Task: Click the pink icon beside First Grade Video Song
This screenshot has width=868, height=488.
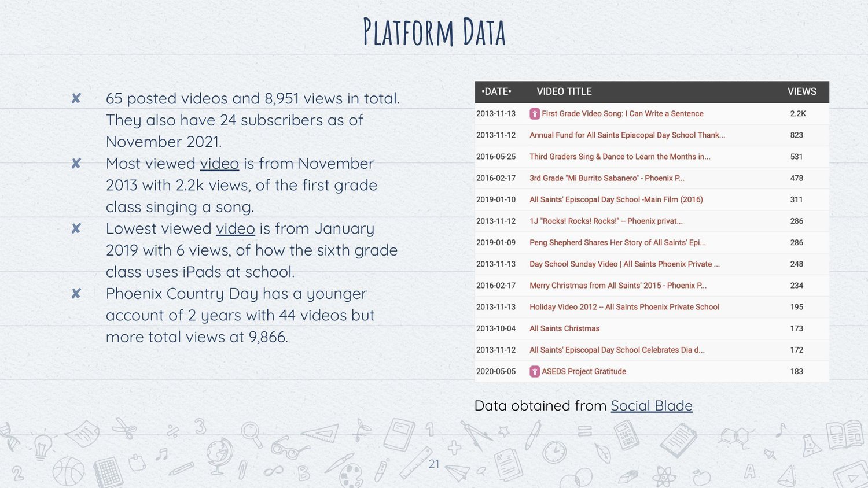Action: [x=535, y=114]
